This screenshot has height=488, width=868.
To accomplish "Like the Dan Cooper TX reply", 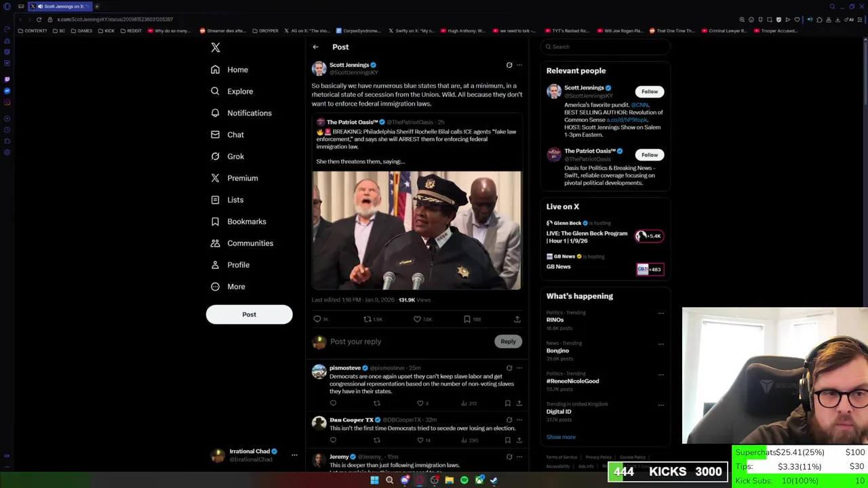I will coord(420,441).
